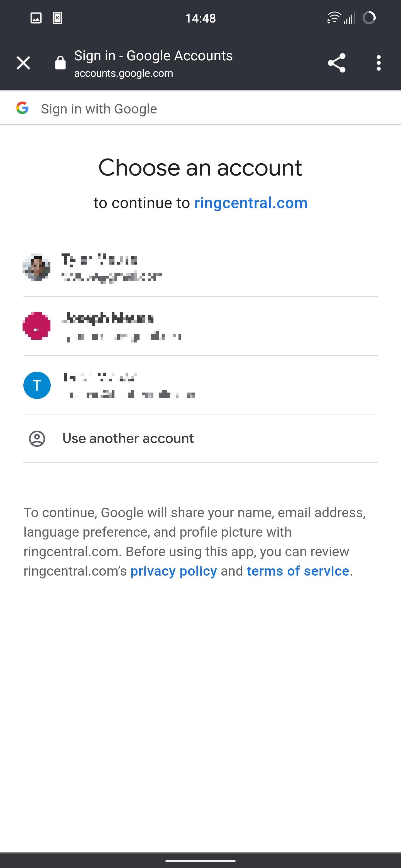Tap the accounts.google.com address text
This screenshot has width=401, height=868.
123,73
